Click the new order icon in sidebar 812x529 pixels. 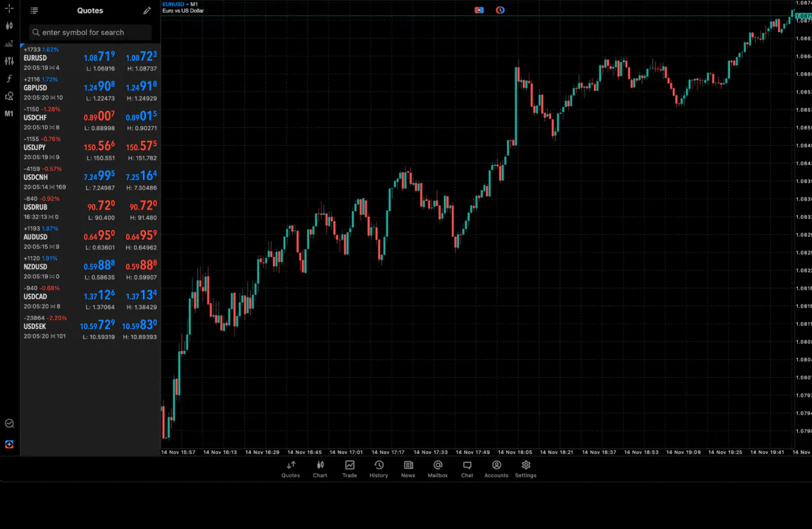tap(9, 444)
